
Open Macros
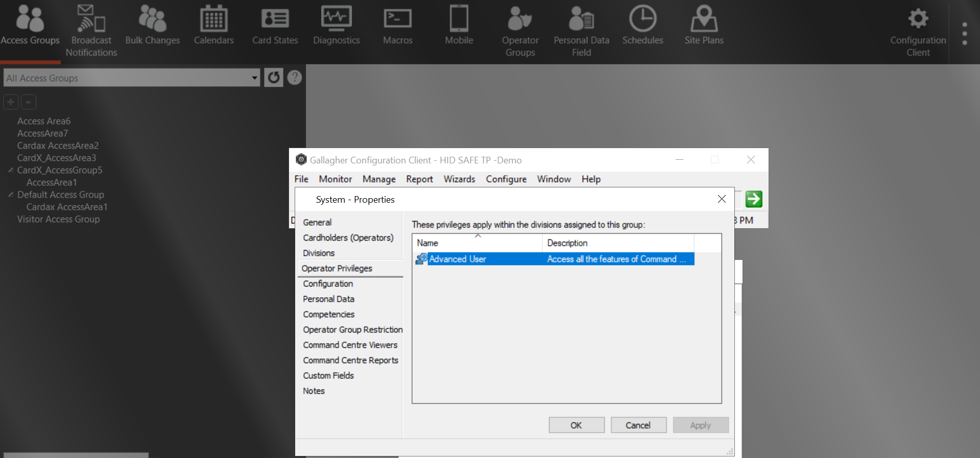click(x=398, y=26)
